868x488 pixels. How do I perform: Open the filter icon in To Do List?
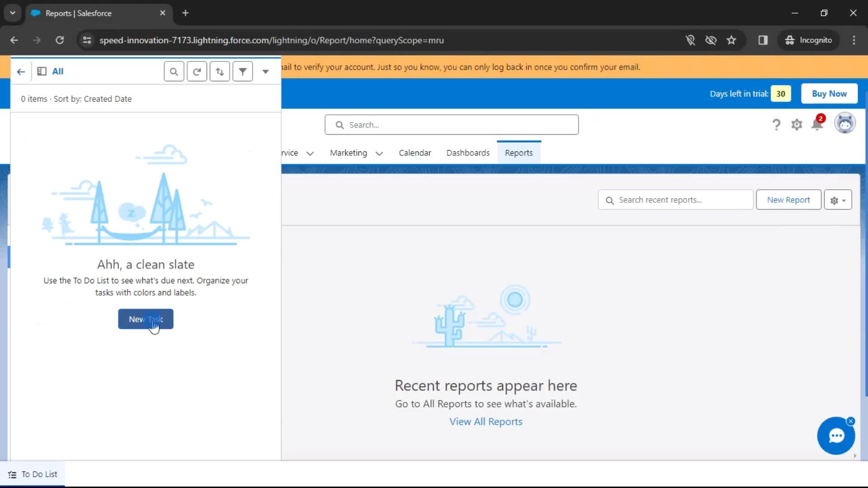pyautogui.click(x=243, y=71)
